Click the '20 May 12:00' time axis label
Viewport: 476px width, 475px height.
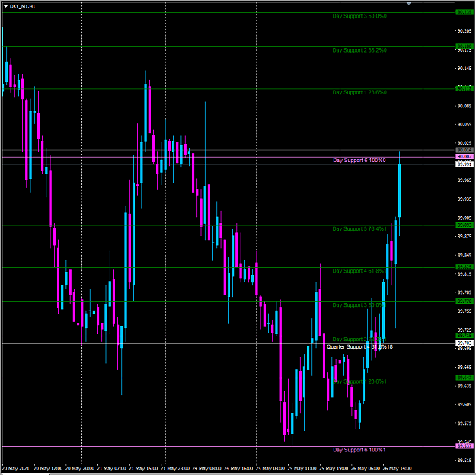(x=48, y=468)
